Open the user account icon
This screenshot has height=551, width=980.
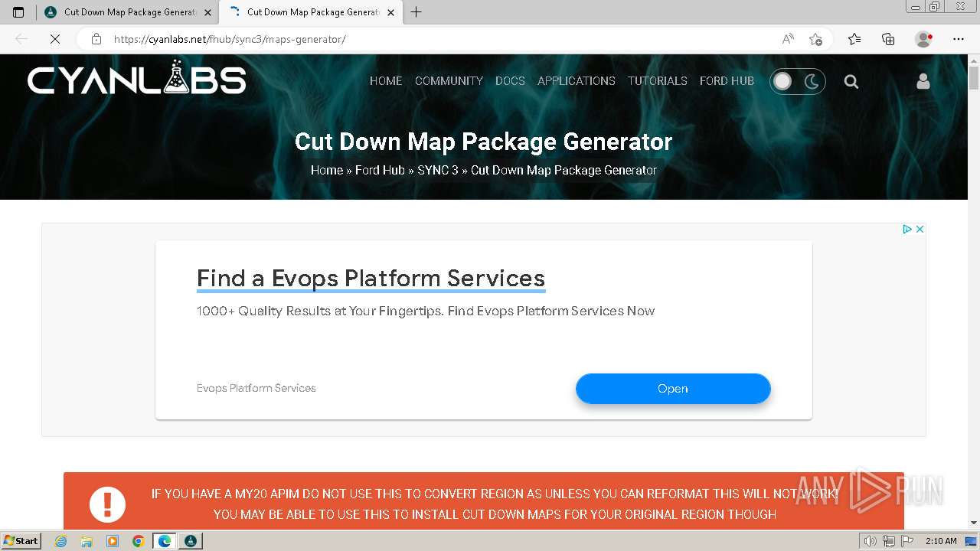pos(923,81)
